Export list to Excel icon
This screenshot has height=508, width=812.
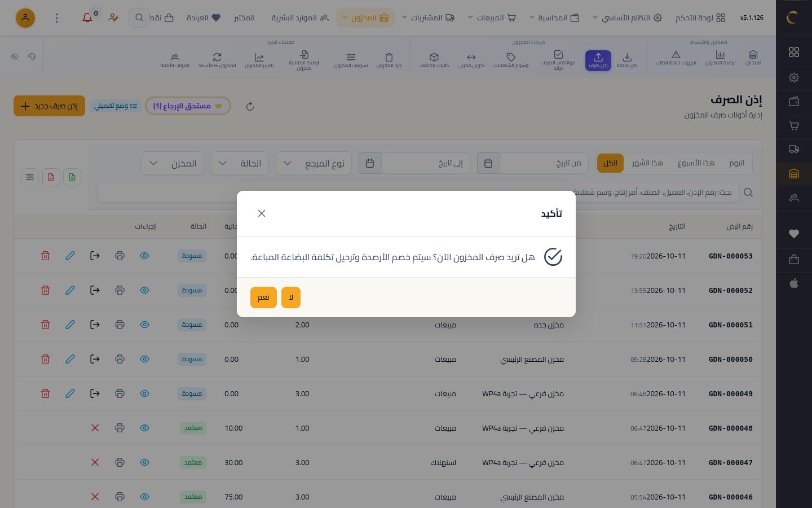(x=72, y=177)
